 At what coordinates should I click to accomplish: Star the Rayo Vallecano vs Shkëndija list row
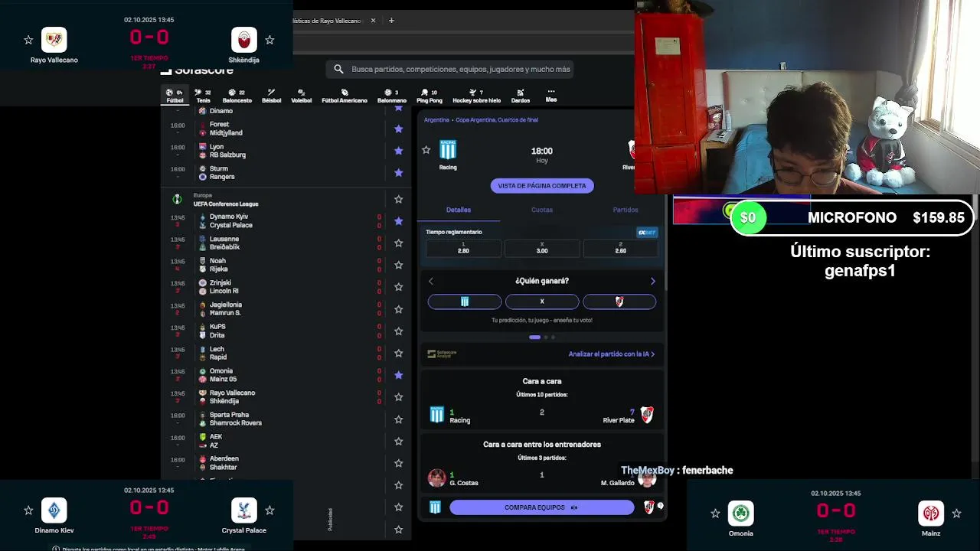coord(398,397)
